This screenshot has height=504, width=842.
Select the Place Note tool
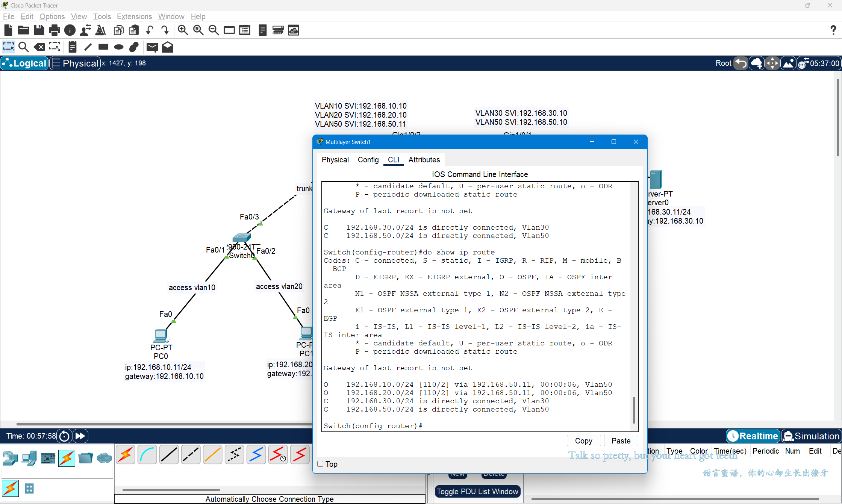(x=73, y=47)
